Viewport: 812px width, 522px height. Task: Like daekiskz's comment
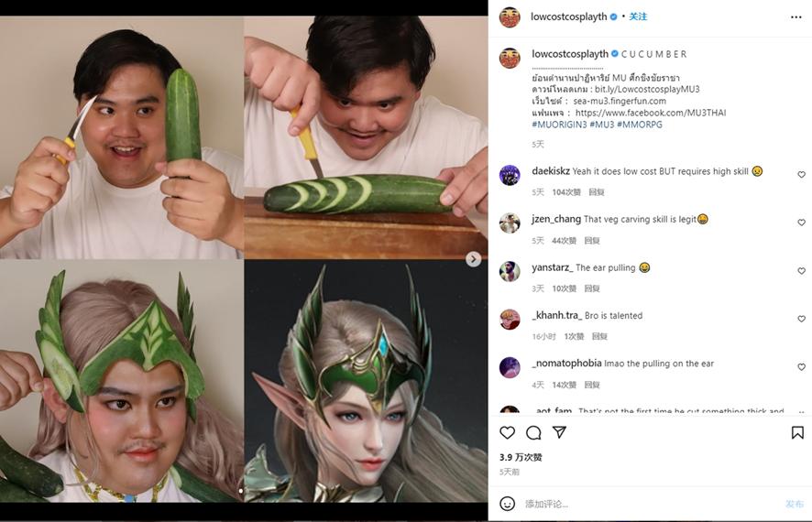[x=801, y=175]
